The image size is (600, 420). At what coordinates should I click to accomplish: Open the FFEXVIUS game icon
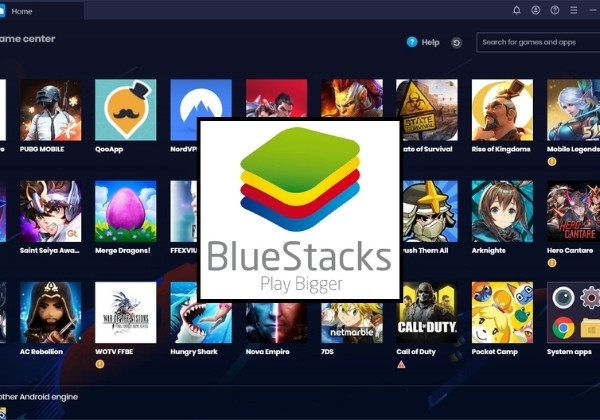(x=184, y=211)
